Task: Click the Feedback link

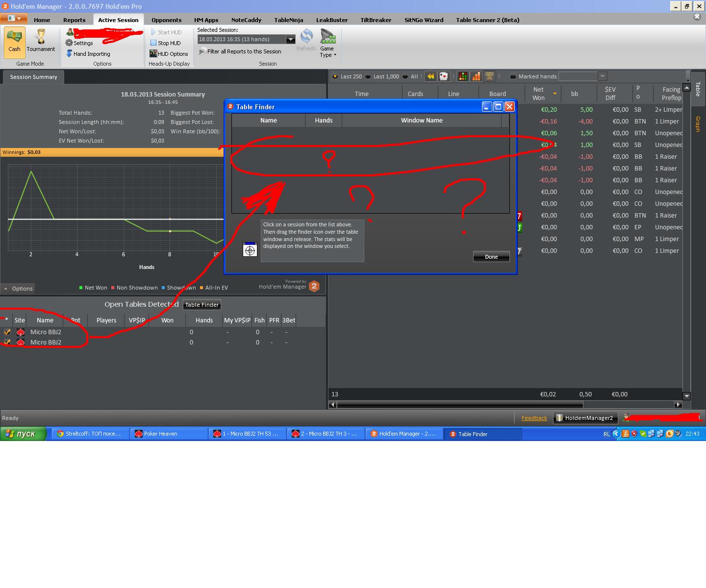Action: (534, 418)
